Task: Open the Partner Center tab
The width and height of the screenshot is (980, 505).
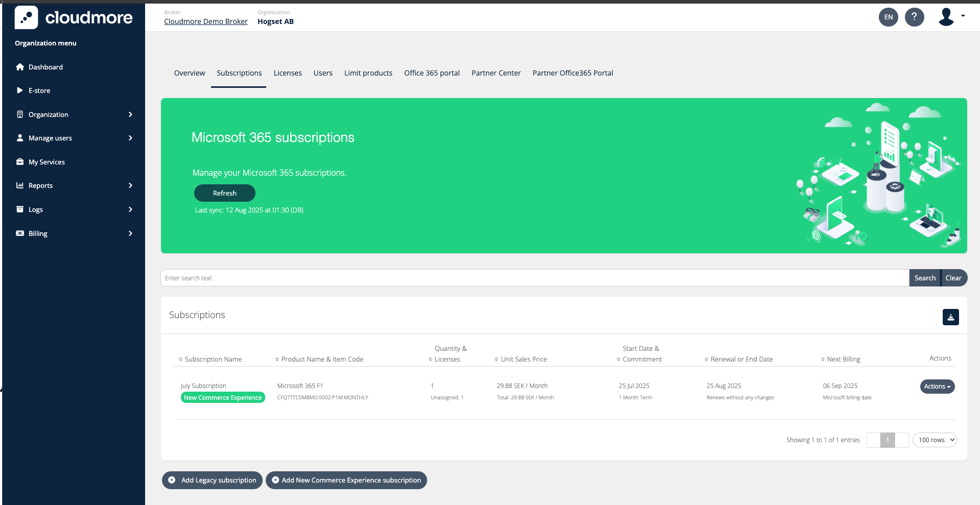Action: [x=496, y=73]
